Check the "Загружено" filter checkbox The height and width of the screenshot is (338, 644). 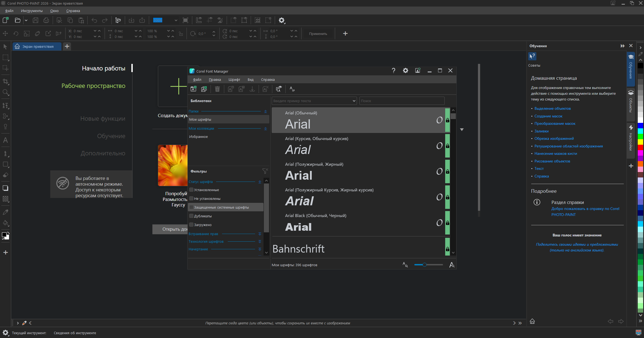(191, 225)
